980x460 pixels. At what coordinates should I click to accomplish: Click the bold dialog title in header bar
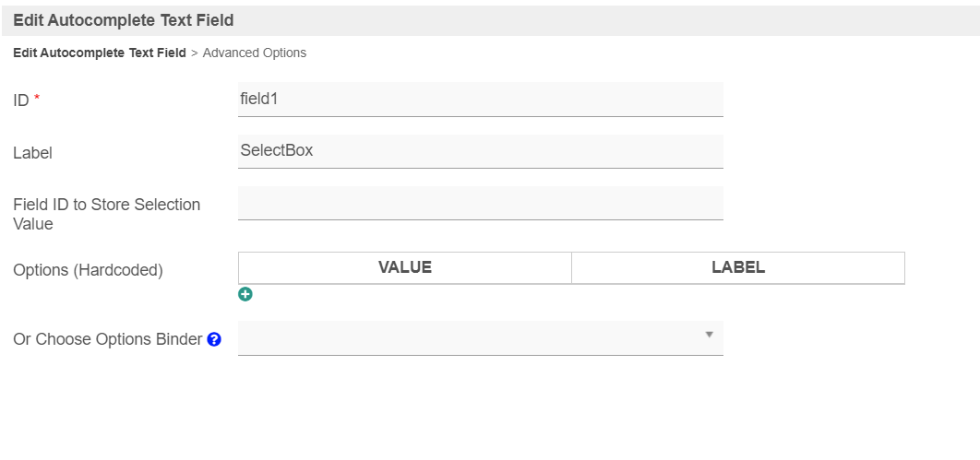tap(124, 19)
